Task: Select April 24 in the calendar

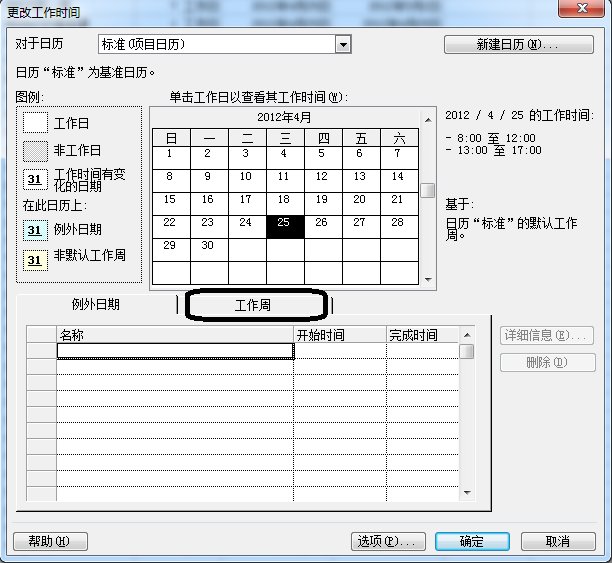Action: tap(247, 227)
